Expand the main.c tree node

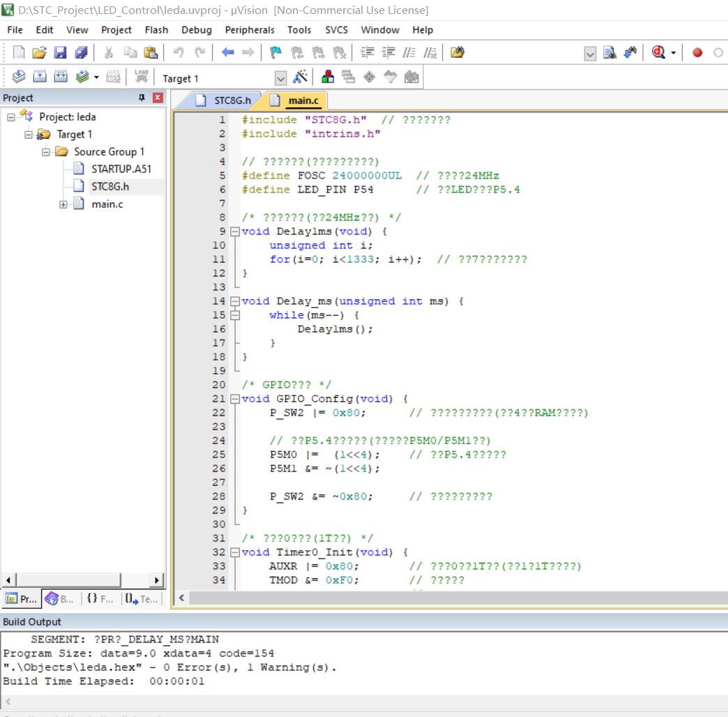coord(63,204)
